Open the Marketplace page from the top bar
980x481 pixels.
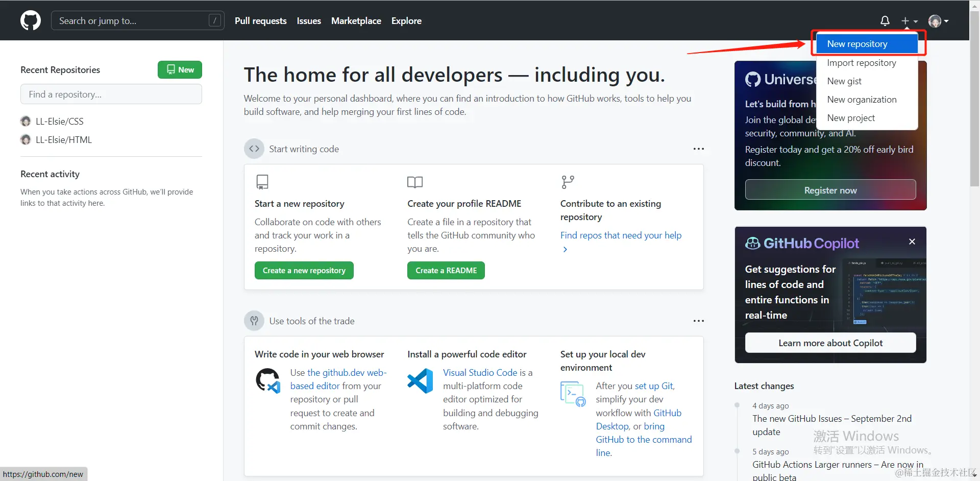[x=356, y=20]
